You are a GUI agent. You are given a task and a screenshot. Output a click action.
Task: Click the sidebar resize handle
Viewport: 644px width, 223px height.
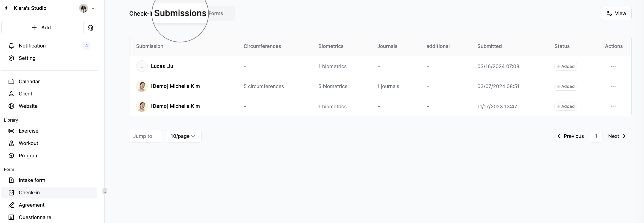[x=104, y=191]
